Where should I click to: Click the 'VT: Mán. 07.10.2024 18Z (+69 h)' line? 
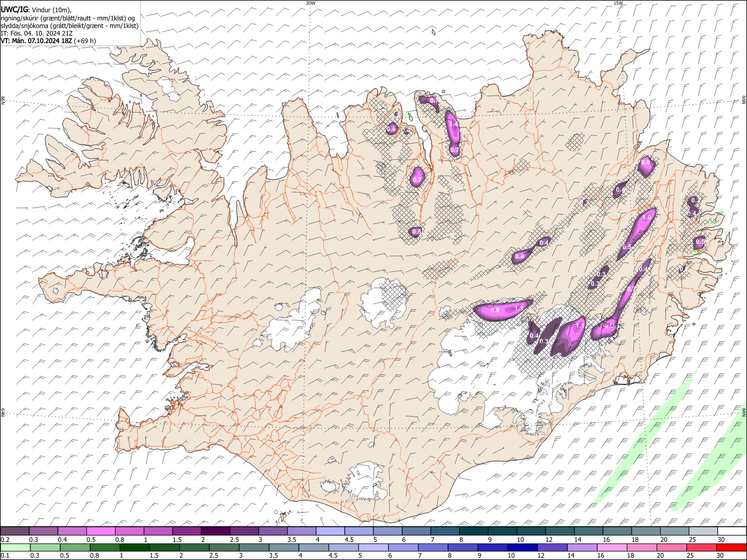click(48, 41)
